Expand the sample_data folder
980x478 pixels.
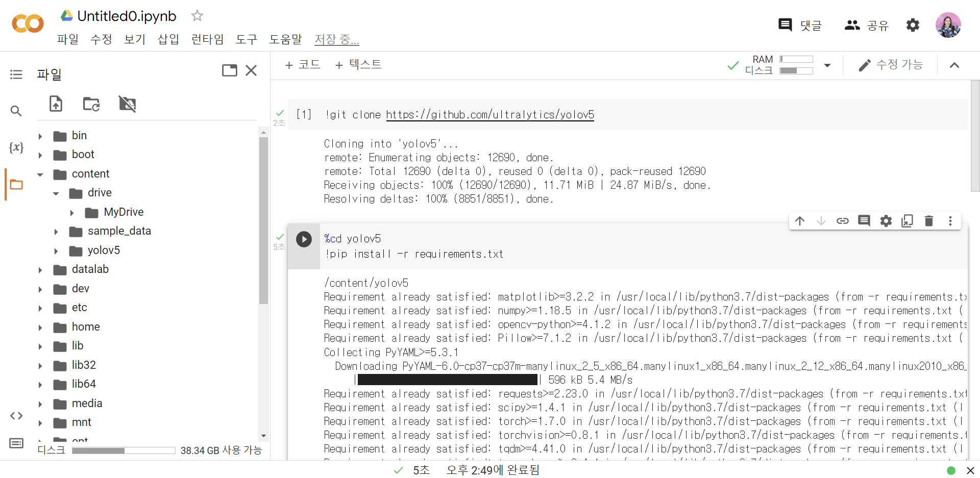(x=56, y=232)
